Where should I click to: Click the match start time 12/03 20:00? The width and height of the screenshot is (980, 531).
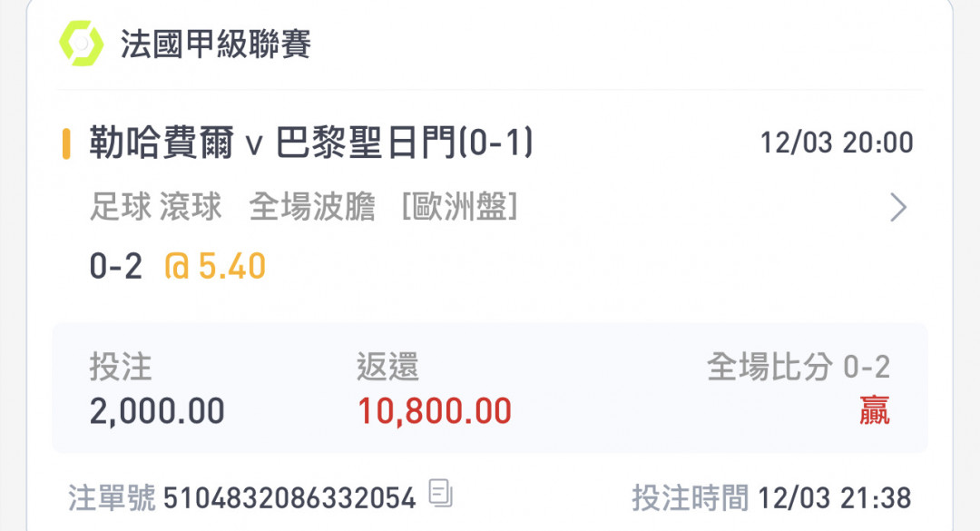836,143
